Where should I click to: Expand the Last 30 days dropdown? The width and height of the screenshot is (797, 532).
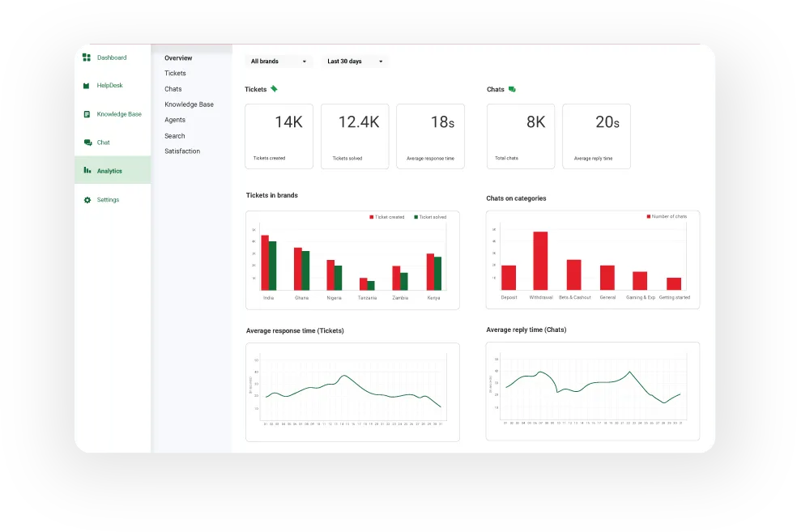tap(355, 62)
